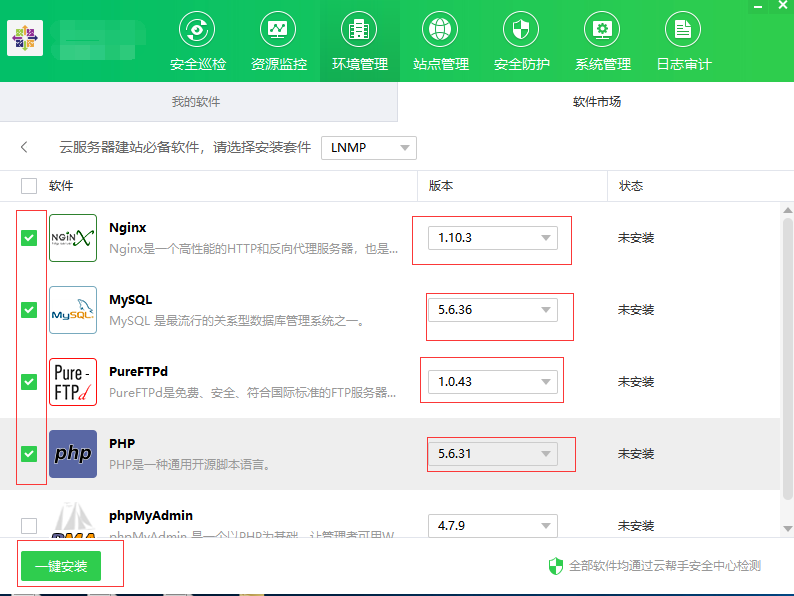Click the MySQL dolphin logo
The width and height of the screenshot is (794, 596).
click(x=73, y=310)
